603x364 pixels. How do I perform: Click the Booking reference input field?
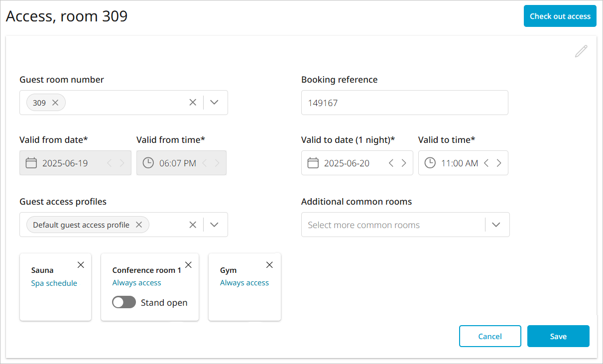[404, 103]
